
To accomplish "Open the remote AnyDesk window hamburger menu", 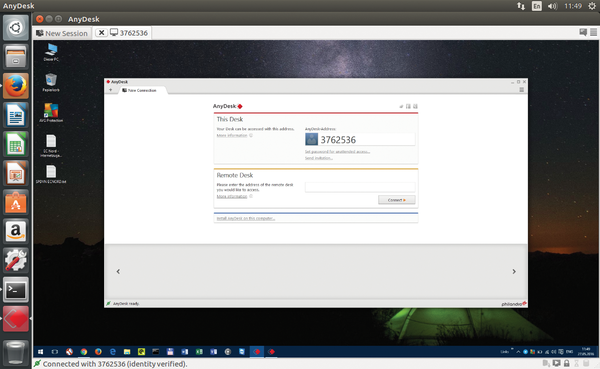I will pos(521,90).
